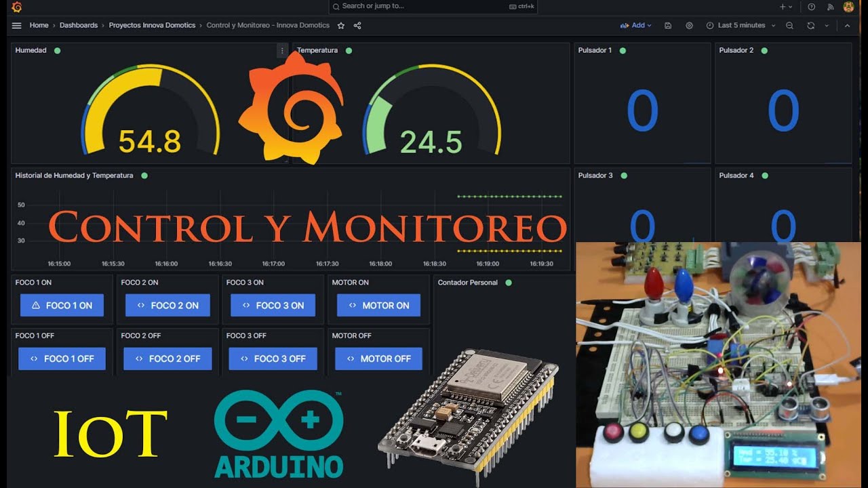
Task: Click the refresh dashboard icon
Action: coord(810,25)
